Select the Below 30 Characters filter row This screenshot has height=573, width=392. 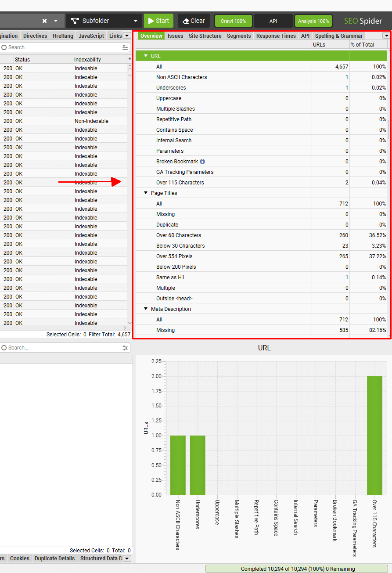[x=262, y=246]
